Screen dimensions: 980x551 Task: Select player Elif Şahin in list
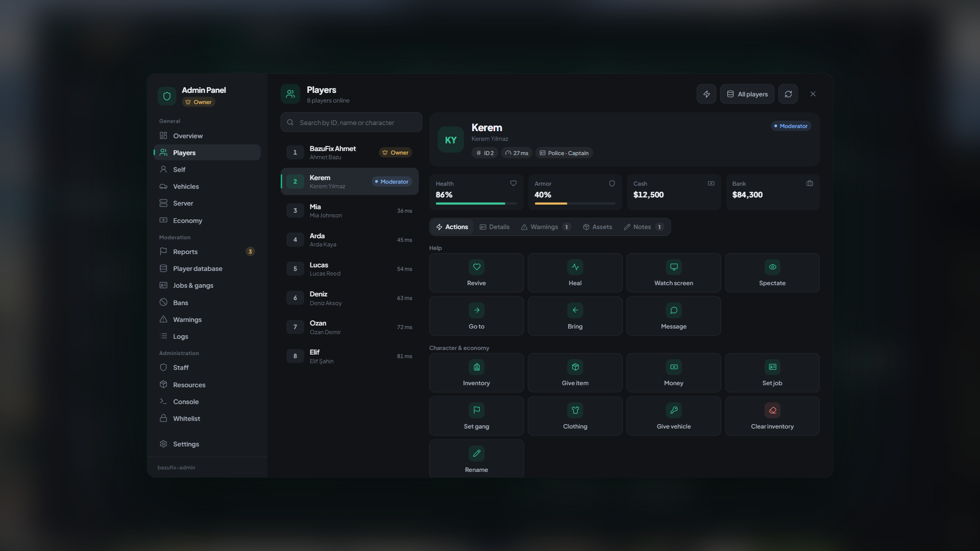(350, 356)
